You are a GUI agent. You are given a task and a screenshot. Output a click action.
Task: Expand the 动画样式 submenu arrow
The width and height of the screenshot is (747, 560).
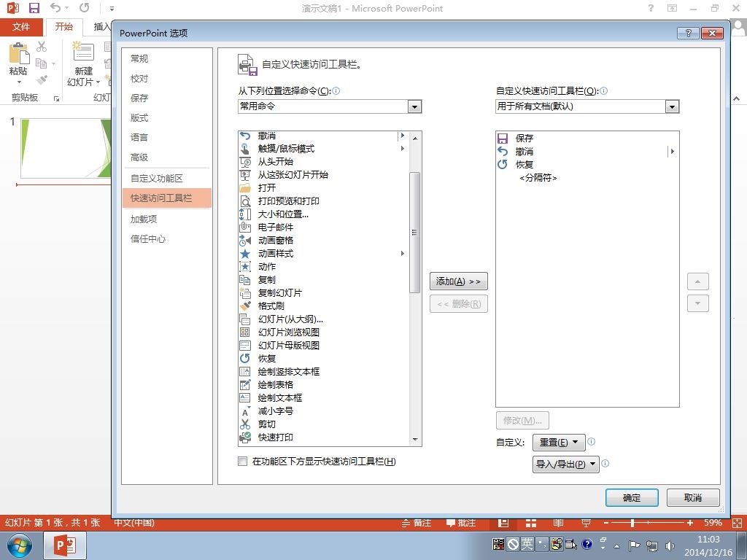coord(403,253)
